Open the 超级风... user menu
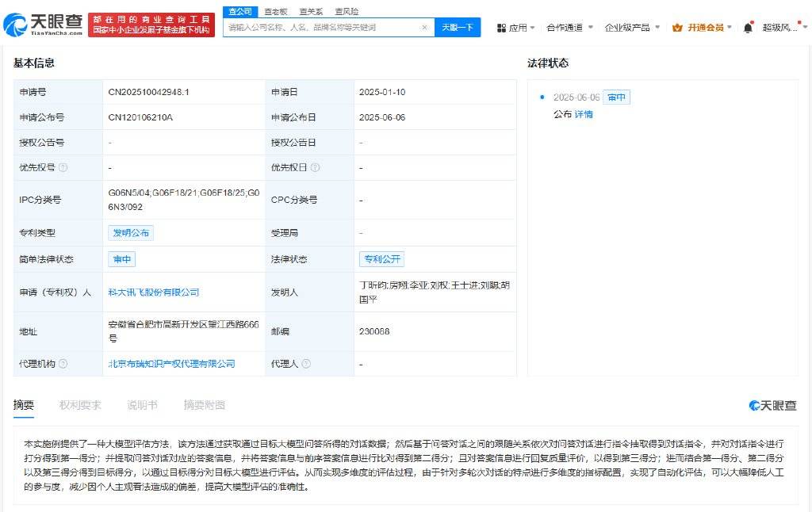Screen dimensions: 812x512 click(x=784, y=28)
